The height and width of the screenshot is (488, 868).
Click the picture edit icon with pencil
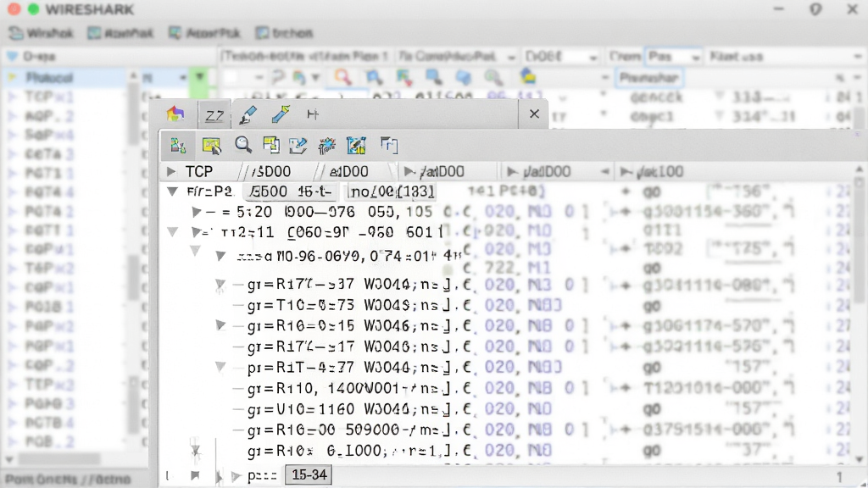[x=356, y=146]
